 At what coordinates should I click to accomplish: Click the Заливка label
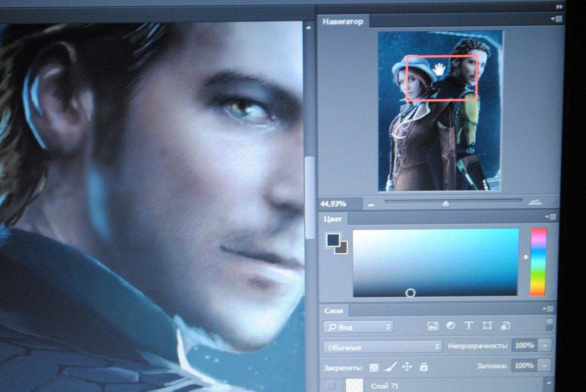pos(492,366)
